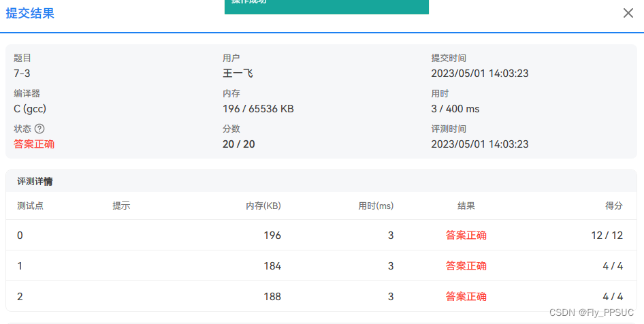The image size is (644, 324).
Task: Select the problem number 7-3
Action: point(22,74)
